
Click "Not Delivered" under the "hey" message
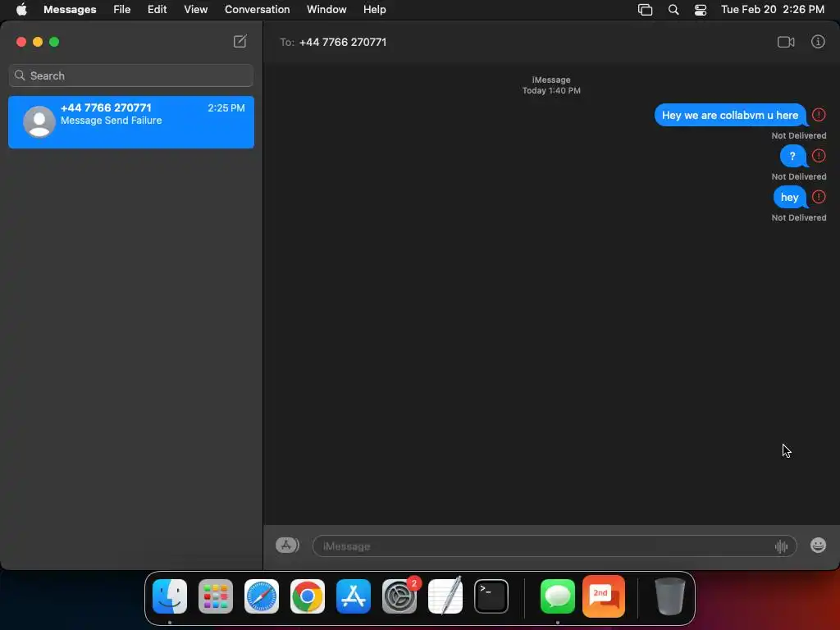798,217
